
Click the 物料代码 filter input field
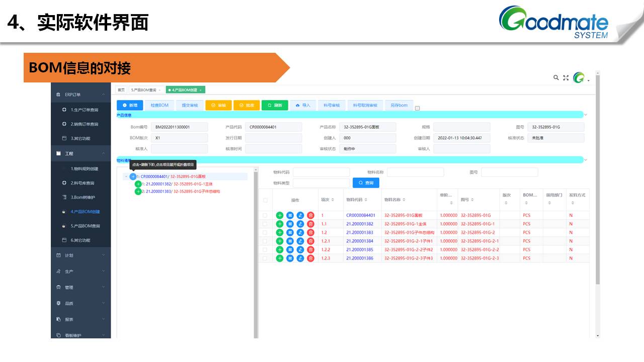(x=321, y=172)
